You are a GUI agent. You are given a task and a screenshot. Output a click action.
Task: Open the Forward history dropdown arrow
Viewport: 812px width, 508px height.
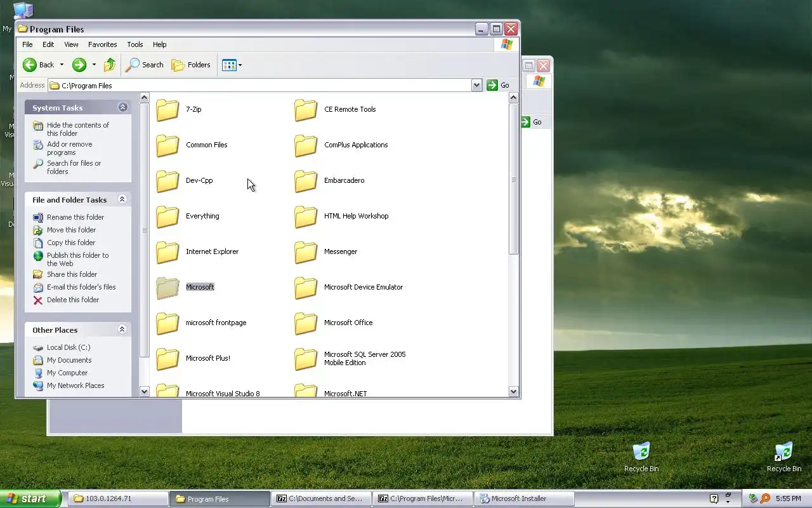tap(94, 65)
